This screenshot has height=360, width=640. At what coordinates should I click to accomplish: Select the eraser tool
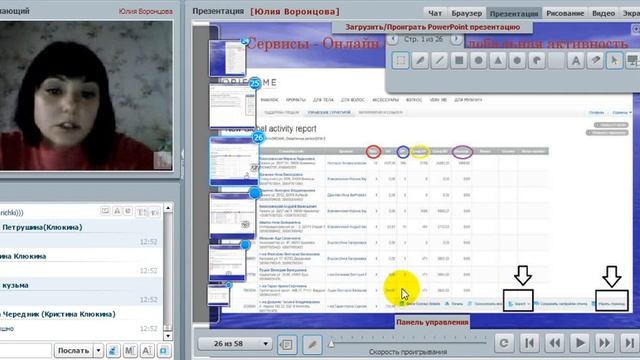click(595, 60)
